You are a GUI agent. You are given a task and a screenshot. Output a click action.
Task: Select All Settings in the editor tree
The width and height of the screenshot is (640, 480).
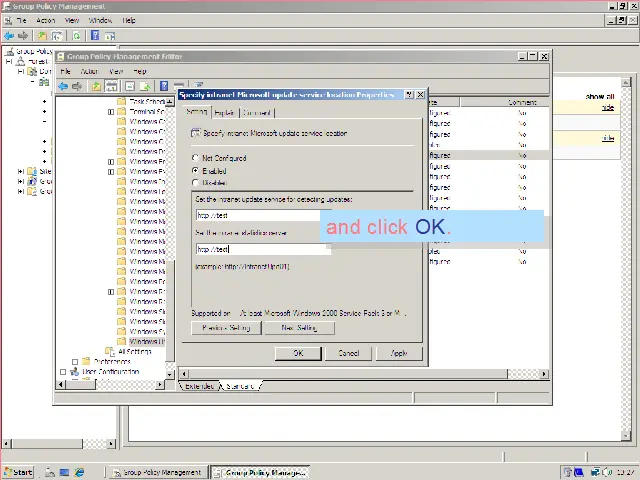click(135, 351)
